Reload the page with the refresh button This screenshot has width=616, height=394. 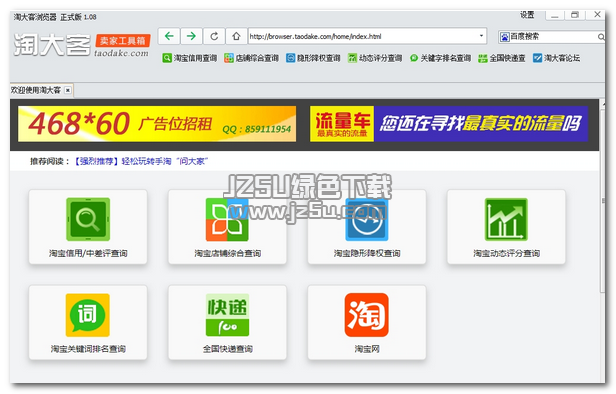pyautogui.click(x=214, y=36)
